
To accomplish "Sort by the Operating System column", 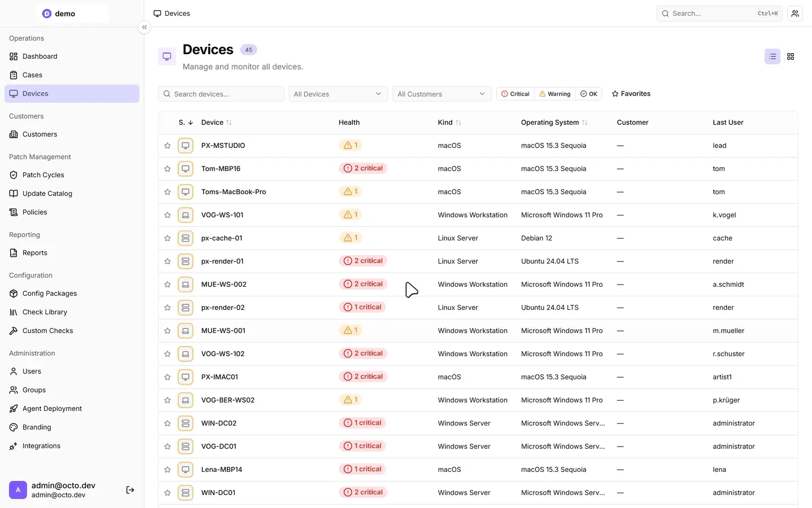I will [554, 122].
